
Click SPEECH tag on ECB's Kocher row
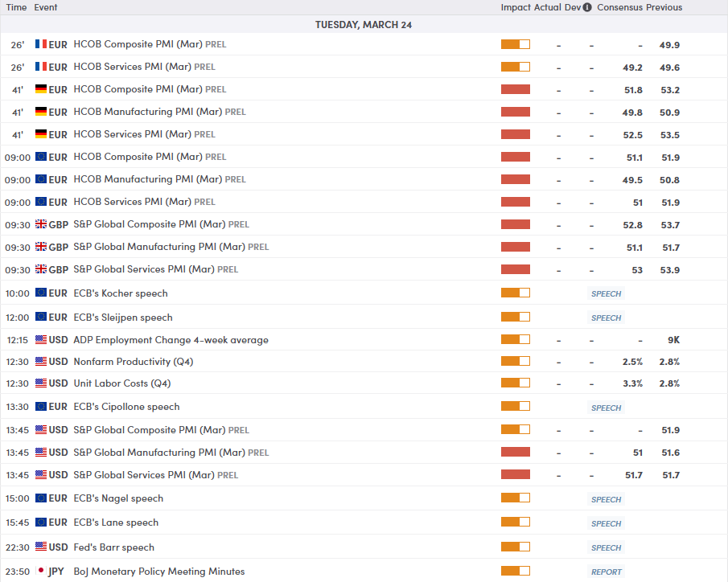point(606,293)
